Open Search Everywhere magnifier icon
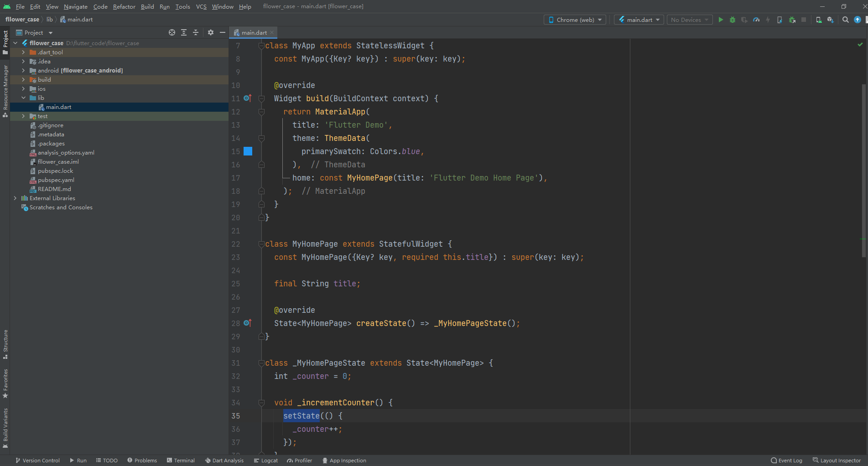 point(846,20)
